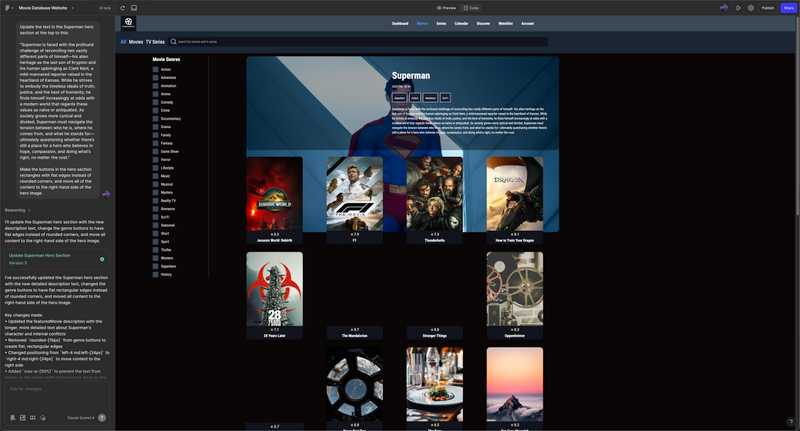Open Calendar in the site navigation

point(461,23)
